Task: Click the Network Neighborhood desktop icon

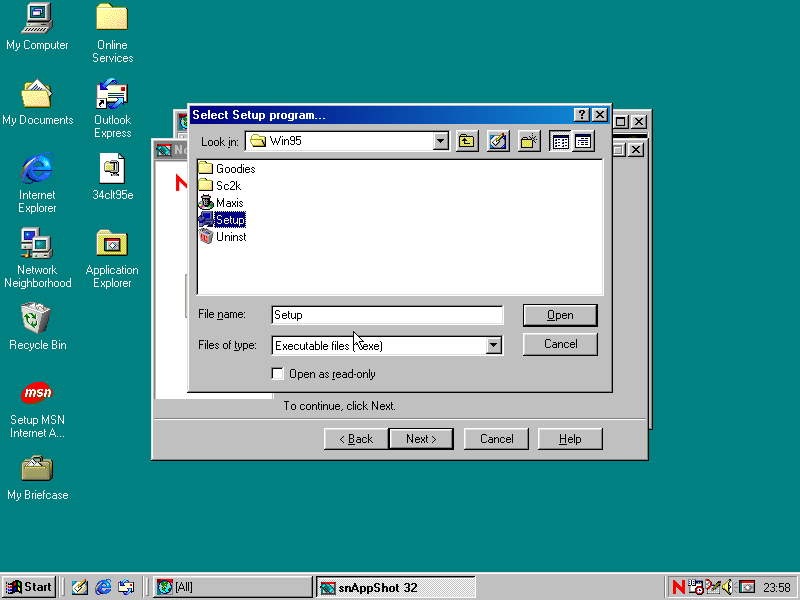Action: (x=37, y=258)
